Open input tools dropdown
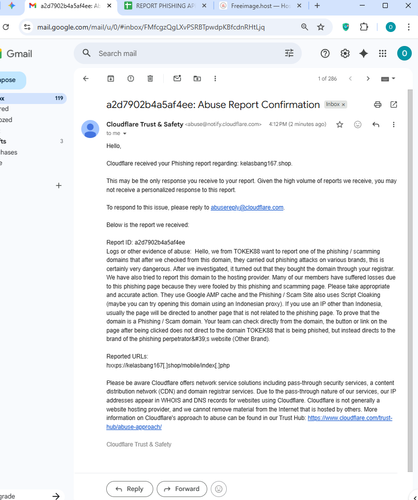The height and width of the screenshot is (500, 418). [x=388, y=79]
